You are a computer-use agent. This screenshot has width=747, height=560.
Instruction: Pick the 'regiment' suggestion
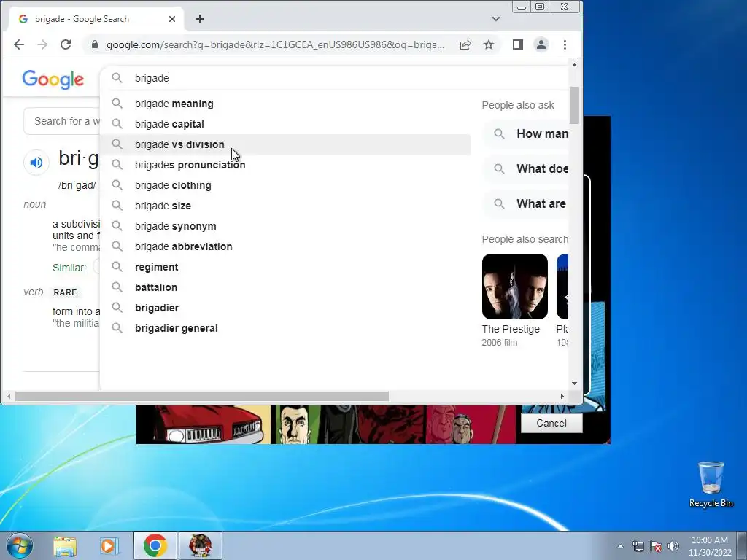tap(285, 267)
